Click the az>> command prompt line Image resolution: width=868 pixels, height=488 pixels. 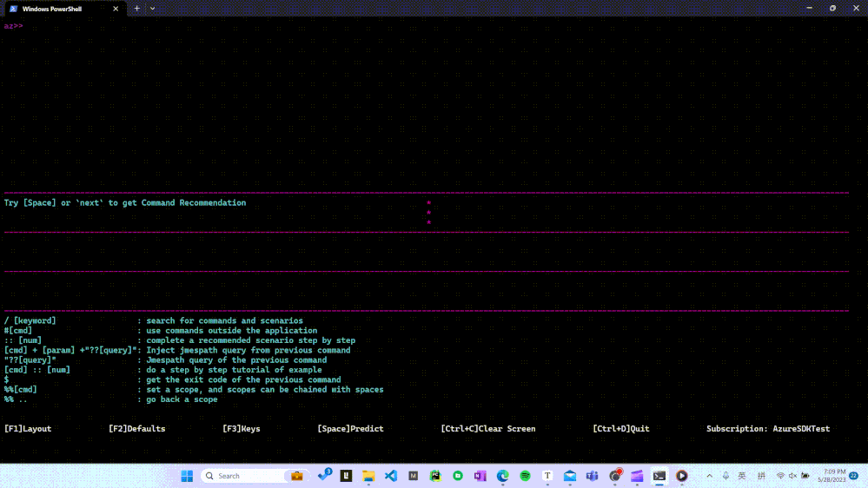(x=13, y=26)
